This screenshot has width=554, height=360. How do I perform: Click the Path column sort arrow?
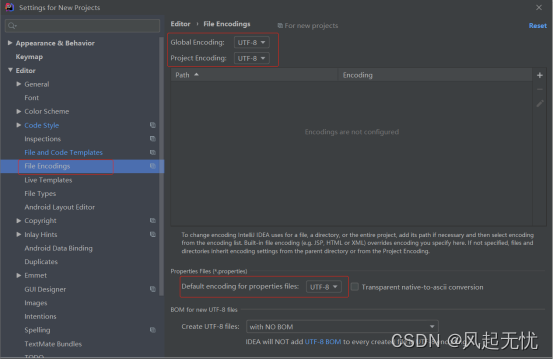pos(196,75)
